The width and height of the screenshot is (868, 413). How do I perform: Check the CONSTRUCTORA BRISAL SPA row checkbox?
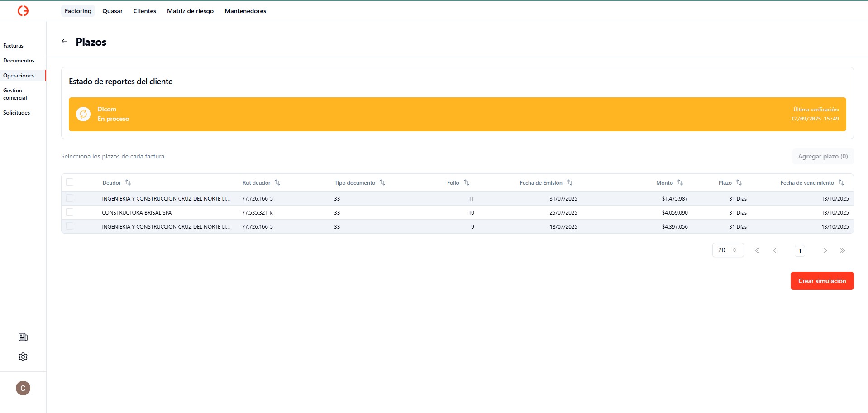pos(70,212)
